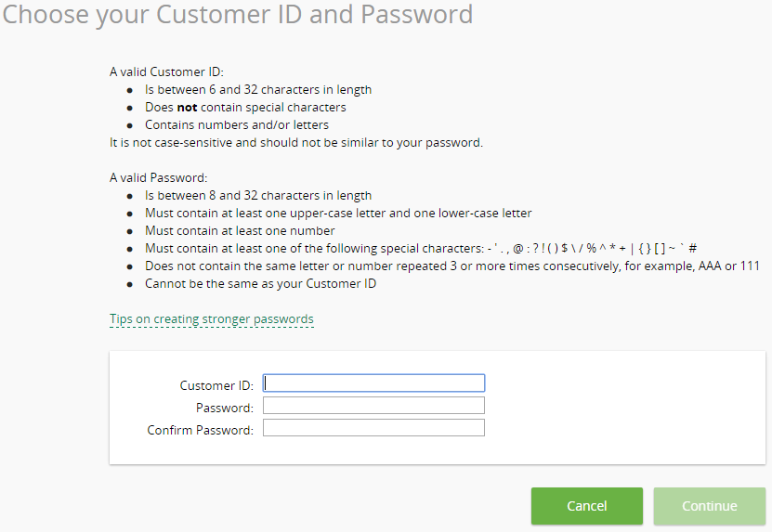
Task: Click the "A valid Password:" heading text
Action: pos(159,177)
